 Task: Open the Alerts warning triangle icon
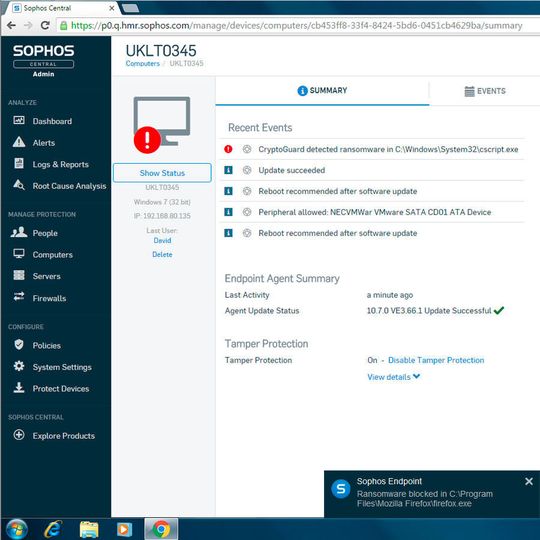tap(19, 142)
